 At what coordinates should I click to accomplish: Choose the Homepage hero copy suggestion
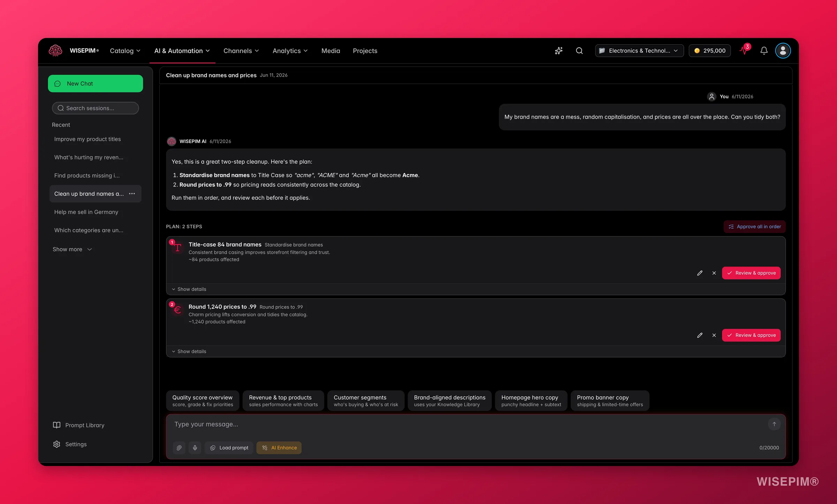tap(531, 401)
